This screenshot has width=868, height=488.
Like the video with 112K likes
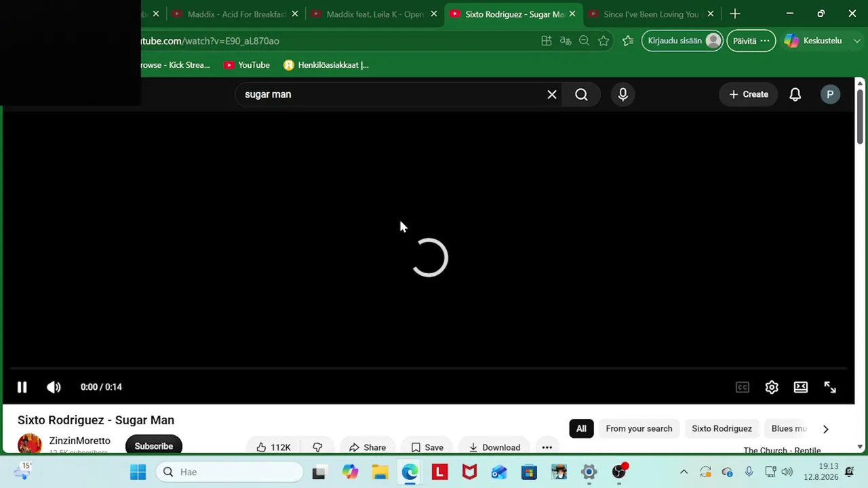pos(273,447)
